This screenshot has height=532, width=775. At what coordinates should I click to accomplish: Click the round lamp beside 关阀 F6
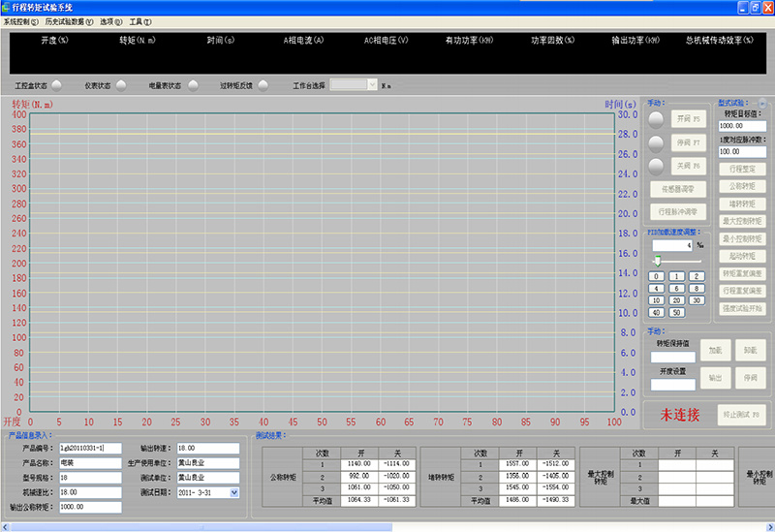pos(656,167)
